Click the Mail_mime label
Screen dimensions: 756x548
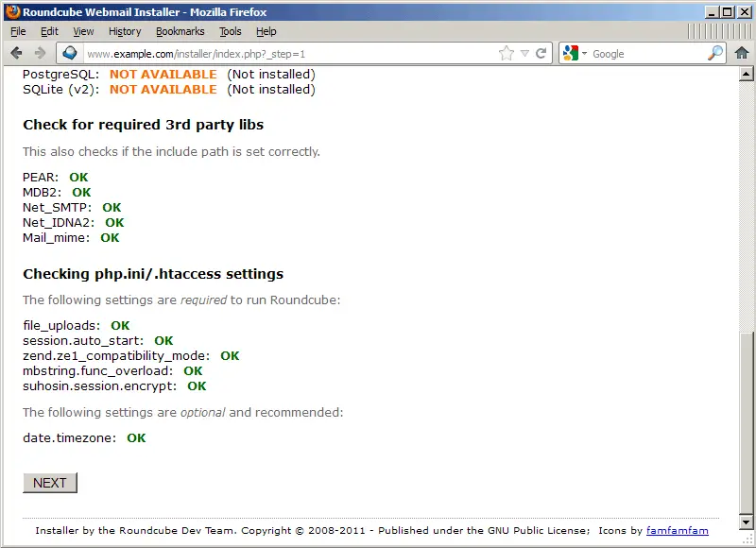click(x=56, y=237)
